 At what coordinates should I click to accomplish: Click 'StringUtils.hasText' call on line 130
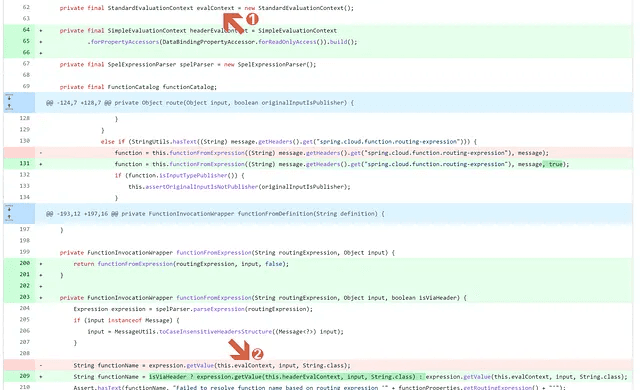(163, 142)
